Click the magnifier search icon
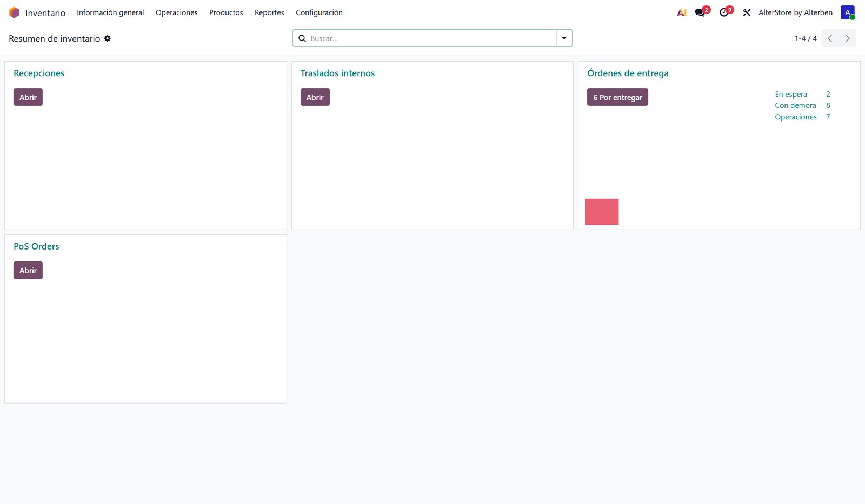The image size is (865, 504). [x=302, y=38]
